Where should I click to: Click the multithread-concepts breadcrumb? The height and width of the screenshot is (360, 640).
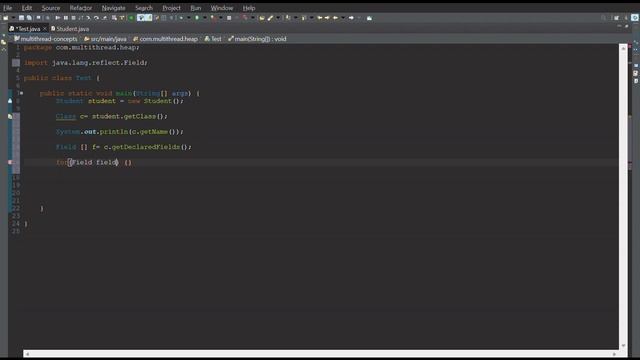point(46,39)
